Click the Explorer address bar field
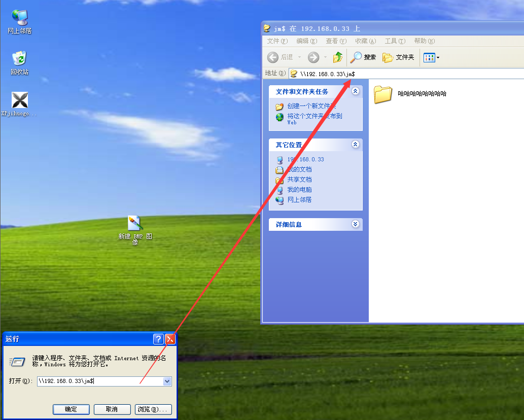 406,74
